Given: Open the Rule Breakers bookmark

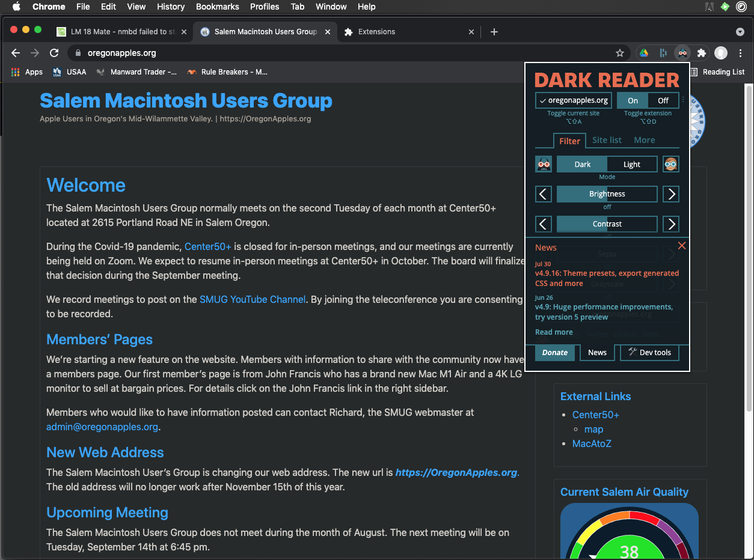Looking at the screenshot, I should 227,72.
